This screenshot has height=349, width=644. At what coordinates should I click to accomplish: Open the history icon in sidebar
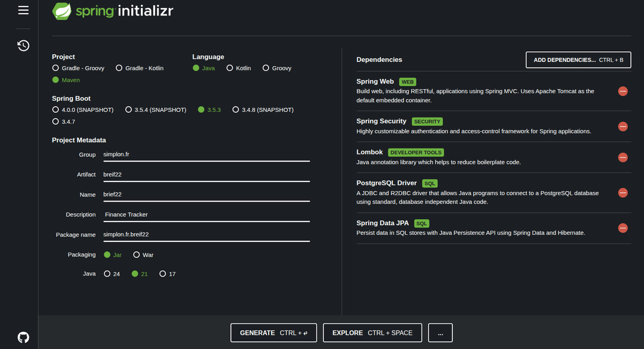tap(23, 46)
